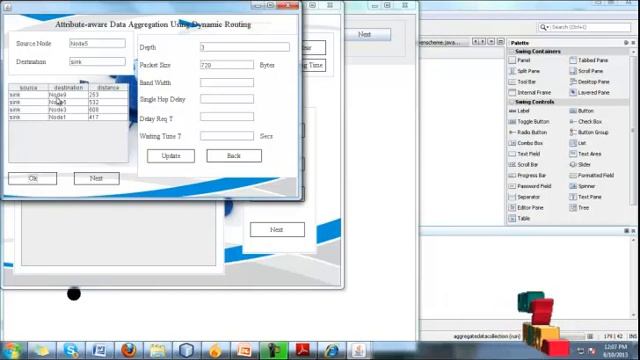The image size is (640, 360).
Task: Select the Toggle Button palette item
Action: pos(529,122)
